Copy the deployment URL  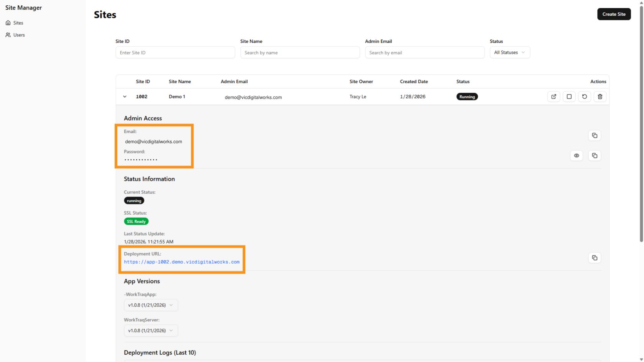click(x=594, y=258)
